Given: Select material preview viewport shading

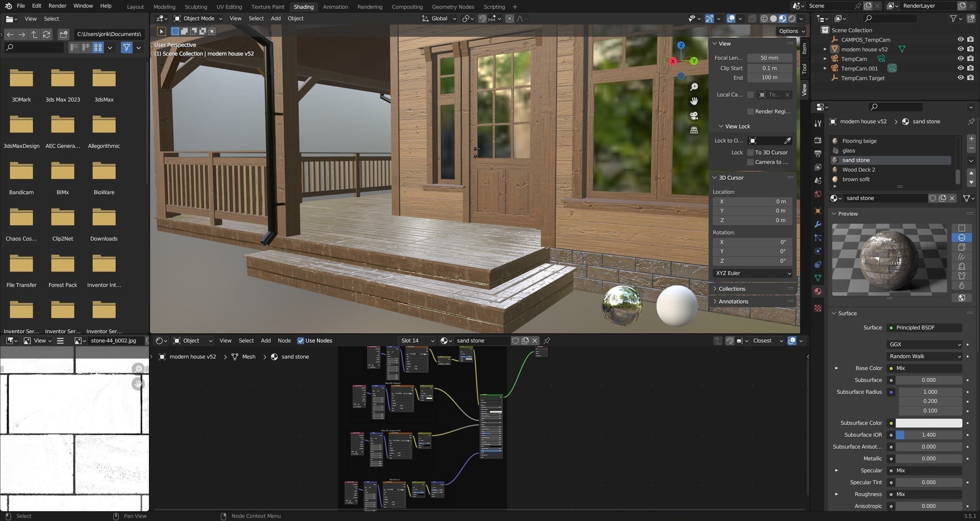Looking at the screenshot, I should pos(782,18).
